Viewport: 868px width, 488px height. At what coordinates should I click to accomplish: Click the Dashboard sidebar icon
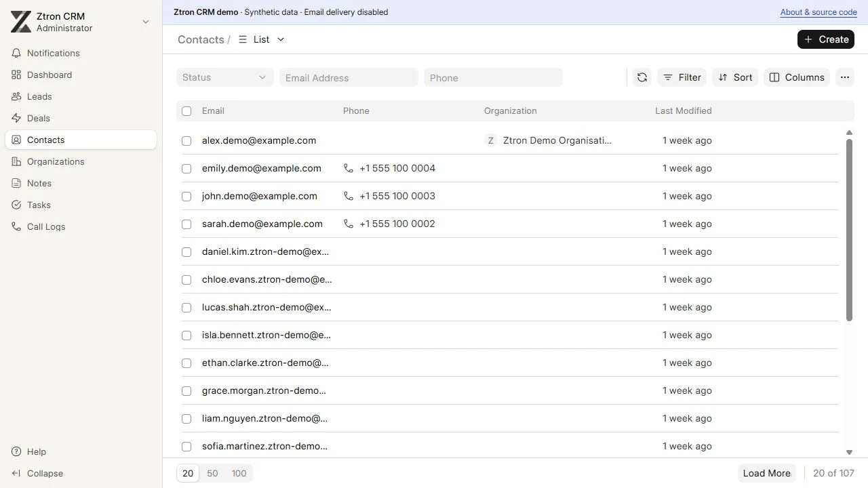pyautogui.click(x=16, y=75)
